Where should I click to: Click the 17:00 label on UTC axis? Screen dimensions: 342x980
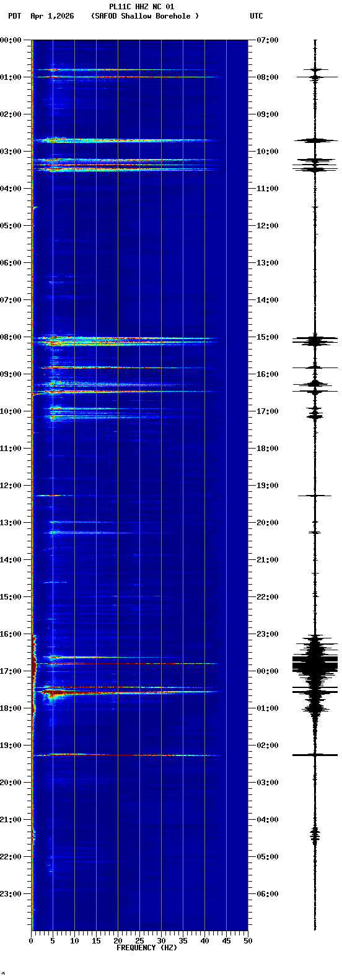pyautogui.click(x=268, y=411)
